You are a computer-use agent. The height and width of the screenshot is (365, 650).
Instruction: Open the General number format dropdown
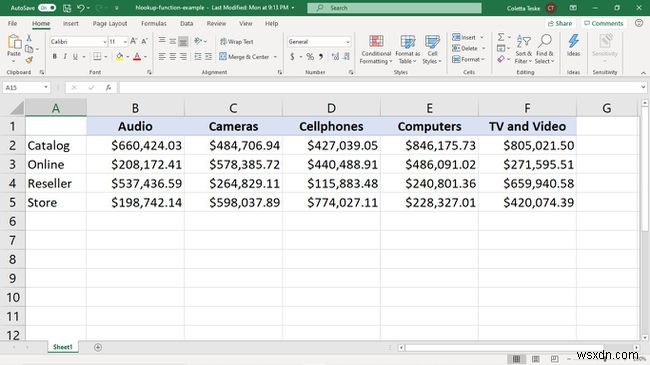coord(347,41)
